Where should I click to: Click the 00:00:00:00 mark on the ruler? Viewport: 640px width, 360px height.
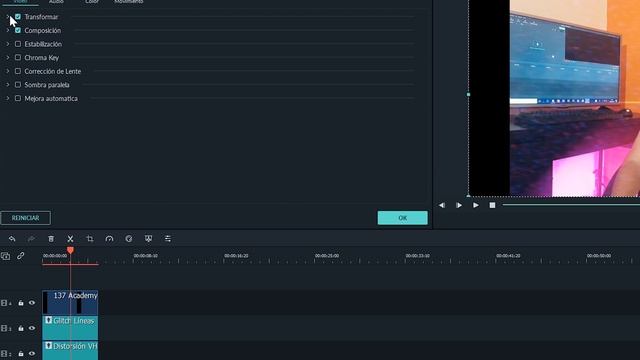click(55, 256)
